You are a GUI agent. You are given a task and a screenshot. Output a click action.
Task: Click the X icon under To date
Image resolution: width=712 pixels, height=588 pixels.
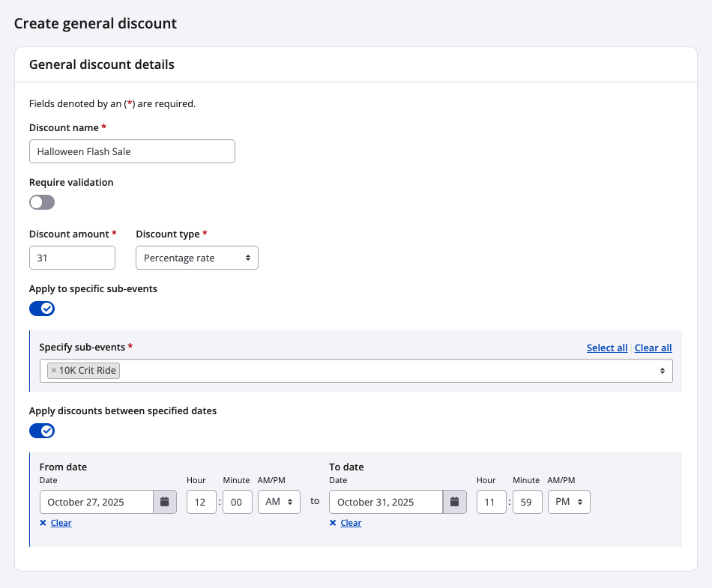[x=333, y=523]
